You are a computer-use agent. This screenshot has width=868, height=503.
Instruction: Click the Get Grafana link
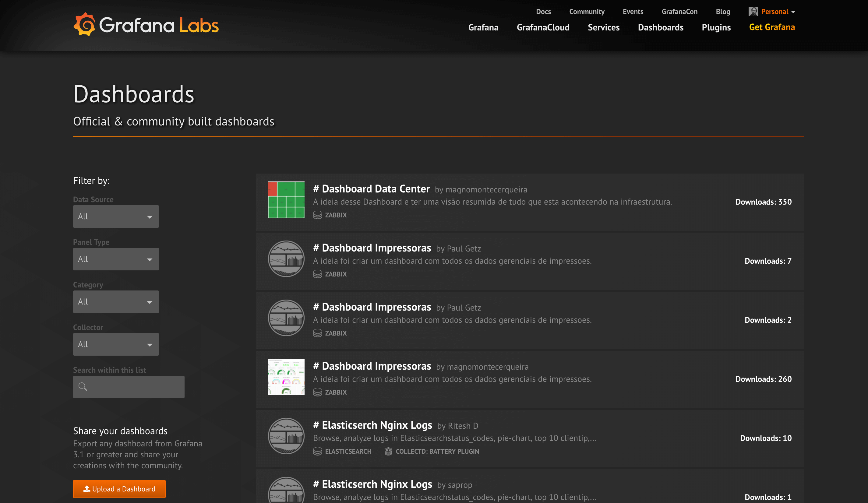(772, 27)
